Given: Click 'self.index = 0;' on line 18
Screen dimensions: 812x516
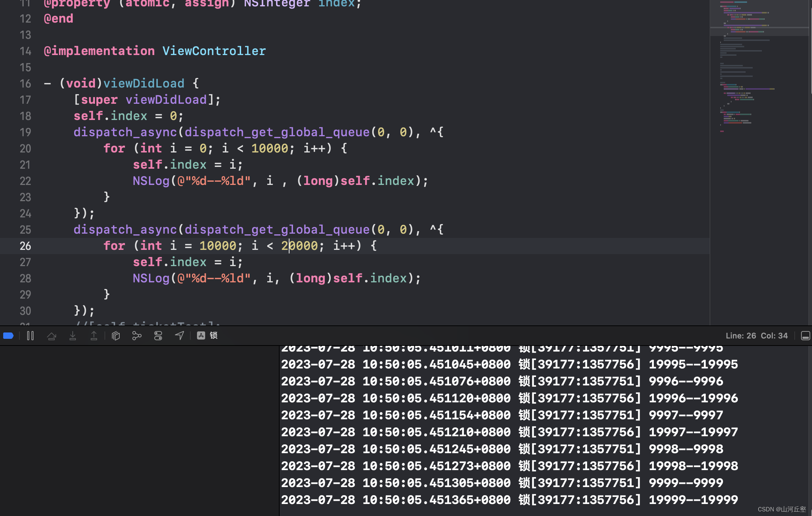Looking at the screenshot, I should pyautogui.click(x=129, y=116).
